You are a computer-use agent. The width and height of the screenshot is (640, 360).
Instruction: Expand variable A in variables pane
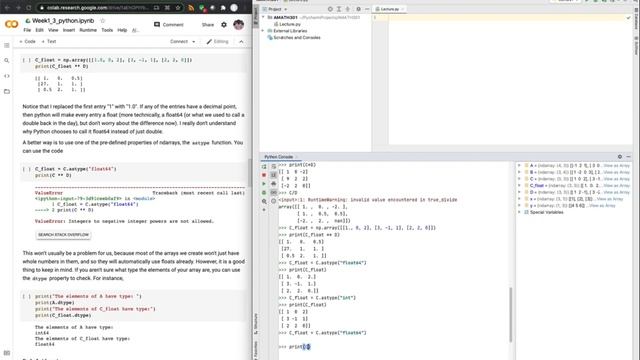click(x=520, y=166)
